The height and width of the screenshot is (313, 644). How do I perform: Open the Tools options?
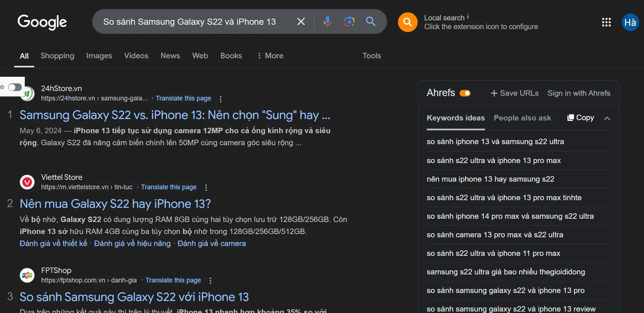click(x=372, y=56)
